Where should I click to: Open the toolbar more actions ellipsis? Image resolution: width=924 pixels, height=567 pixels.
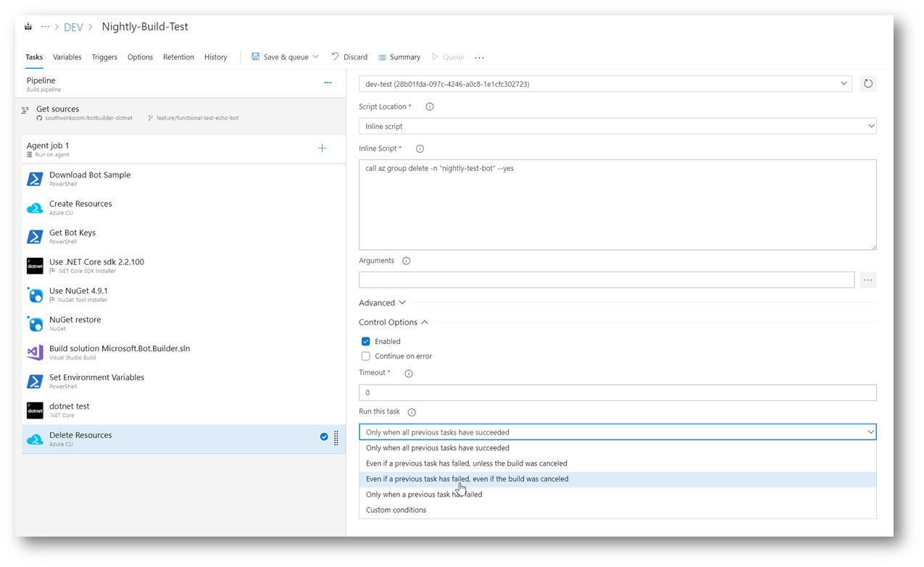(479, 57)
